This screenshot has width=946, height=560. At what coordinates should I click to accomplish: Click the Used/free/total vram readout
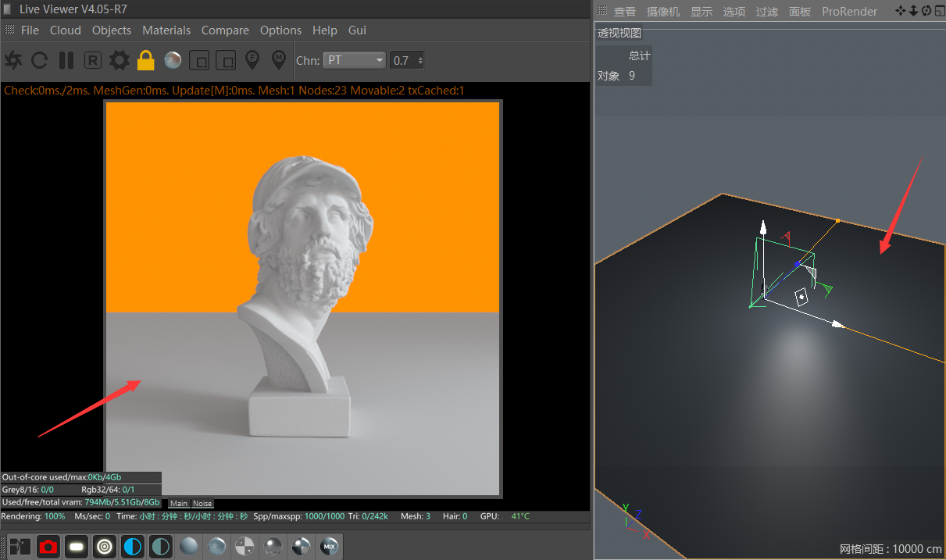(x=80, y=502)
